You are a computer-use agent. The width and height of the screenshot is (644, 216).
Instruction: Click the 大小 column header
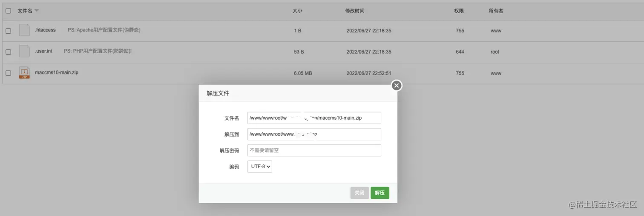pos(297,11)
